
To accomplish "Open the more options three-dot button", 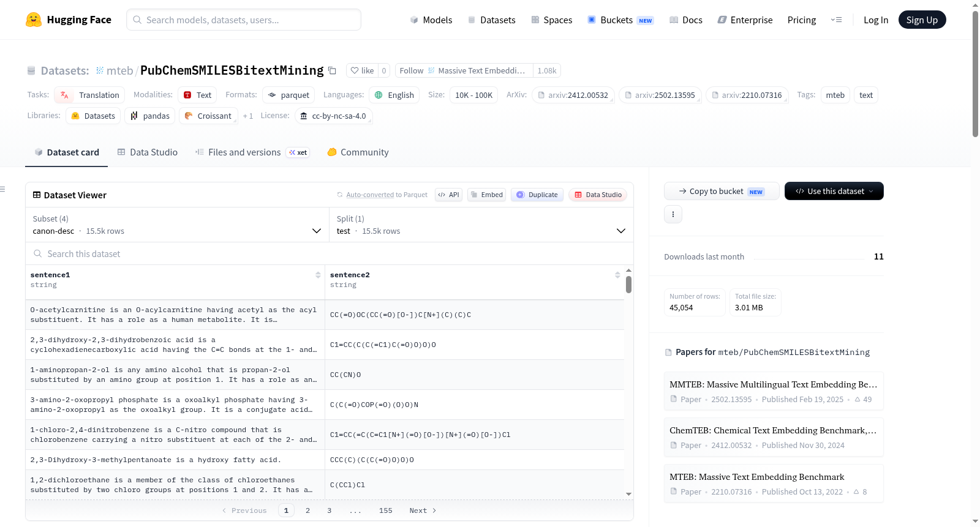I will (673, 214).
